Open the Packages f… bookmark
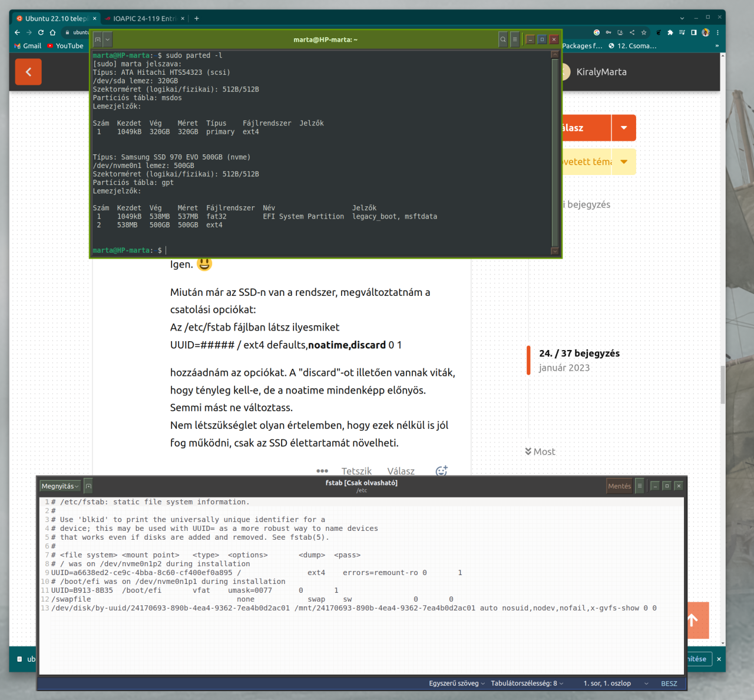 [582, 46]
